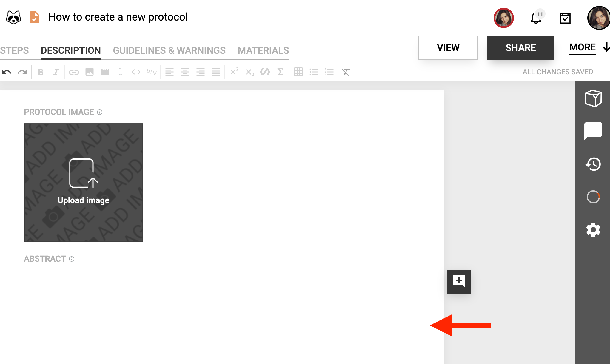The image size is (610, 364).
Task: Open the comments panel in the sidebar
Action: click(593, 131)
